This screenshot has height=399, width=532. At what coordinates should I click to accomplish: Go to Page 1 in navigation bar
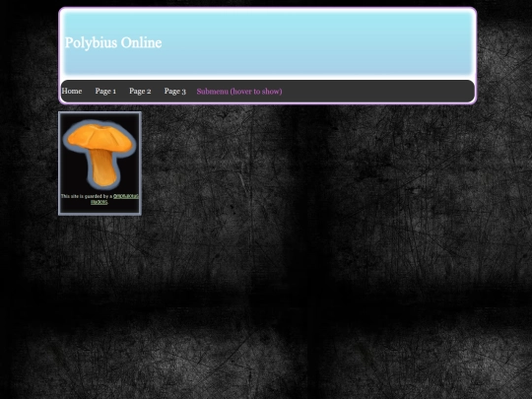click(105, 92)
